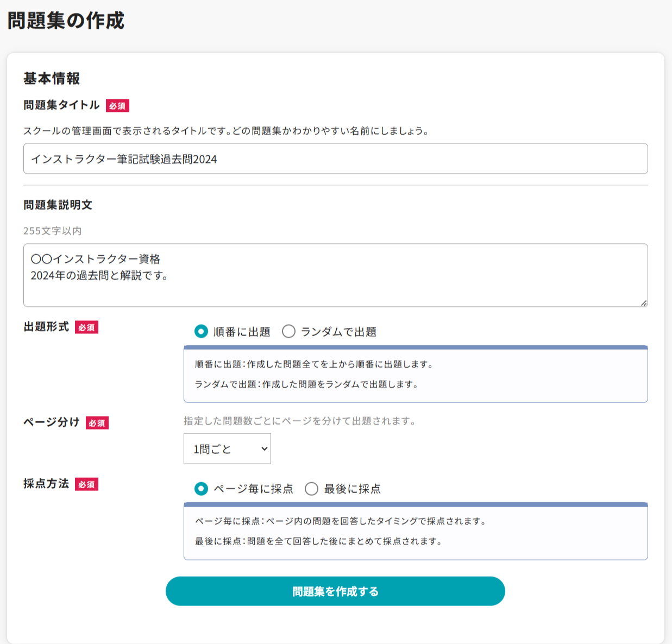The width and height of the screenshot is (672, 644).
Task: Click inside the 問題集説明文 textarea
Action: pos(335,275)
